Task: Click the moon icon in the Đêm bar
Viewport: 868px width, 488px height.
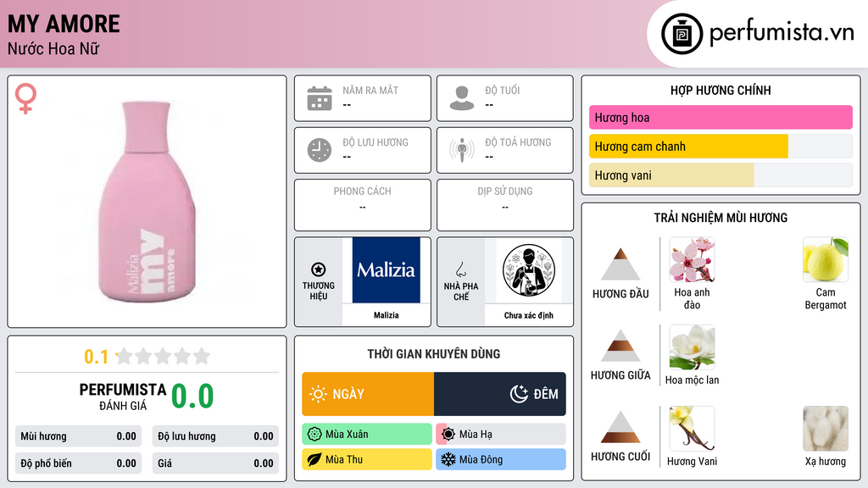Action: pyautogui.click(x=519, y=394)
